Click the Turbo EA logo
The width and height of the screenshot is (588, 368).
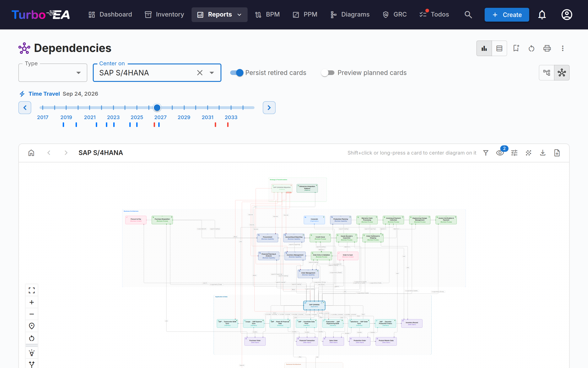click(41, 14)
